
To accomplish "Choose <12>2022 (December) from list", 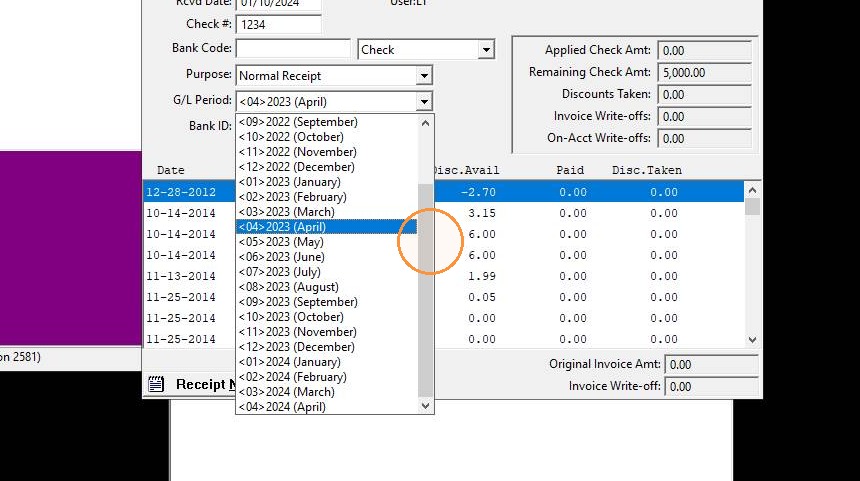I will [327, 167].
